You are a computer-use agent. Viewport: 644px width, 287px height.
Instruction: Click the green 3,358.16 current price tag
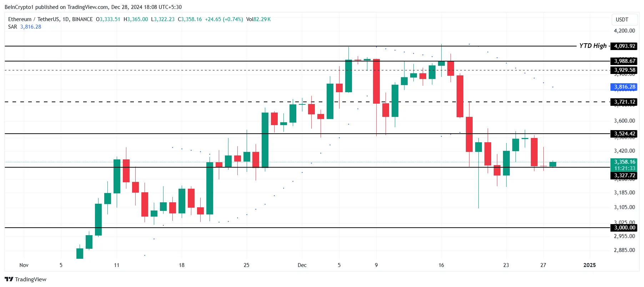[x=624, y=162]
